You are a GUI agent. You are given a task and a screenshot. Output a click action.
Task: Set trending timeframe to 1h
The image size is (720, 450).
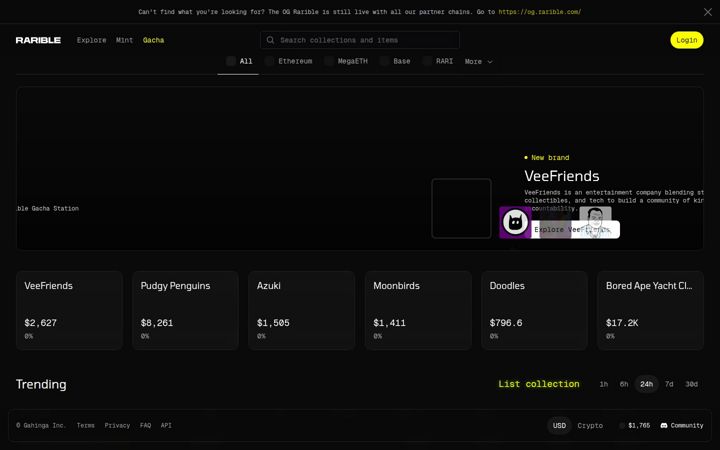(x=604, y=384)
